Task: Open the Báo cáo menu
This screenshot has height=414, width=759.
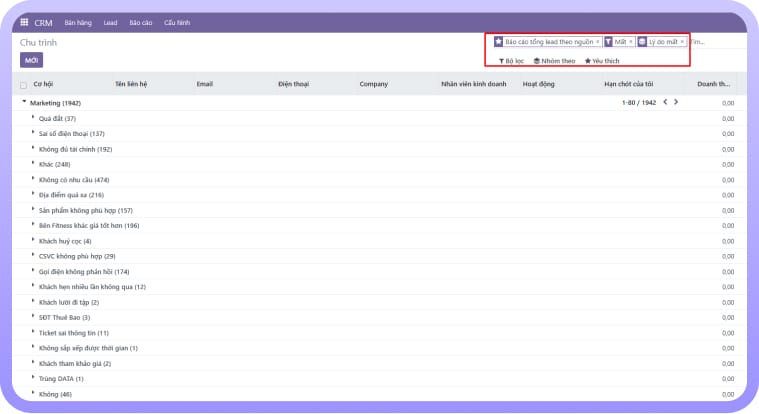Action: tap(140, 21)
